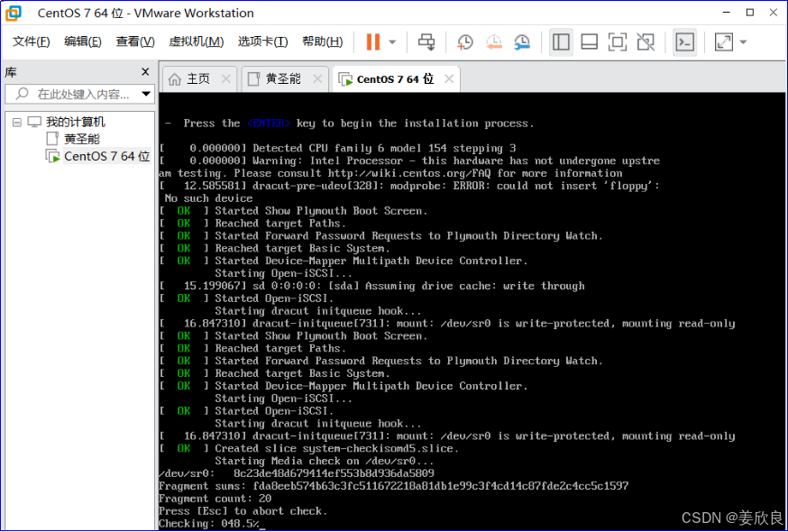Open the 文件(F) menu

[x=32, y=41]
